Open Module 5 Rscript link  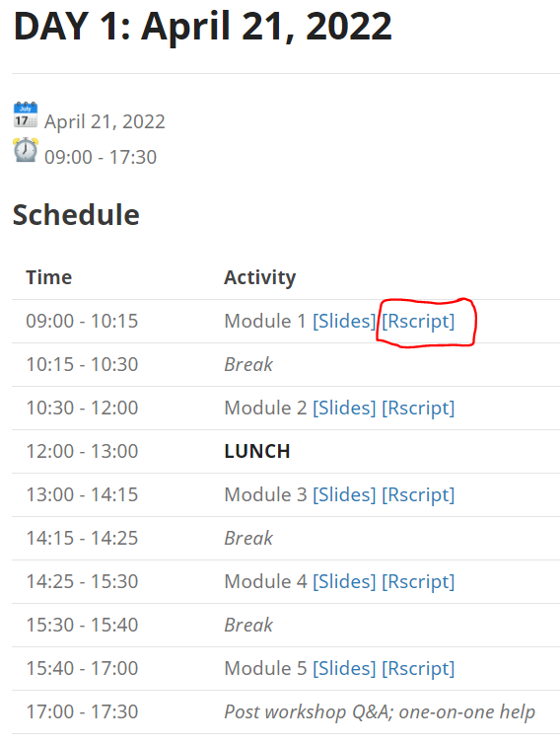click(418, 668)
